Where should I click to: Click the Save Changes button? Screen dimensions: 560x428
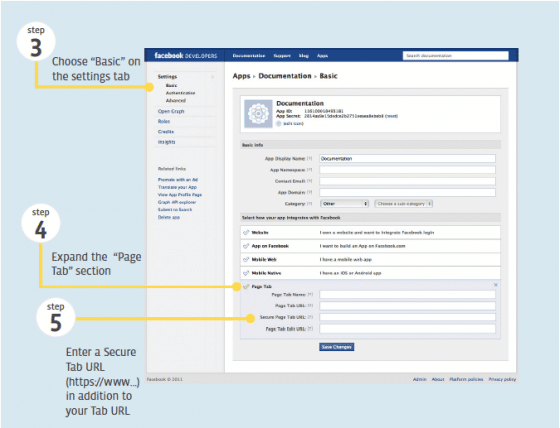point(336,347)
